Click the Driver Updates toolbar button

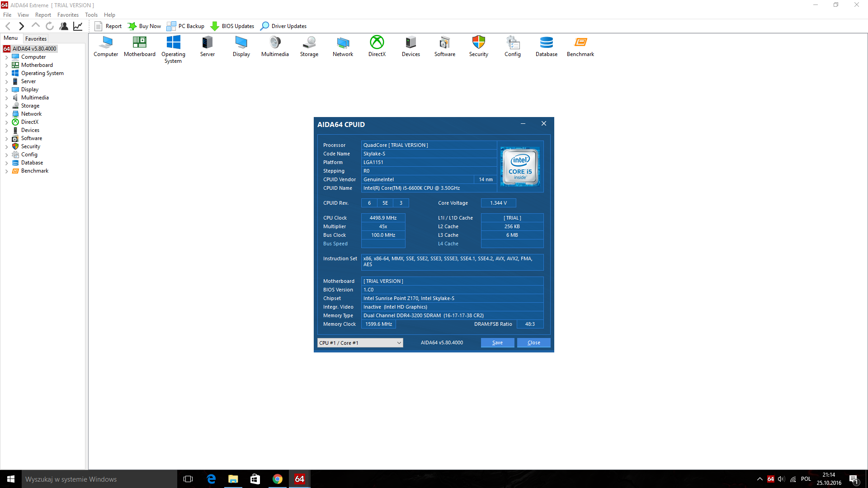tap(283, 26)
